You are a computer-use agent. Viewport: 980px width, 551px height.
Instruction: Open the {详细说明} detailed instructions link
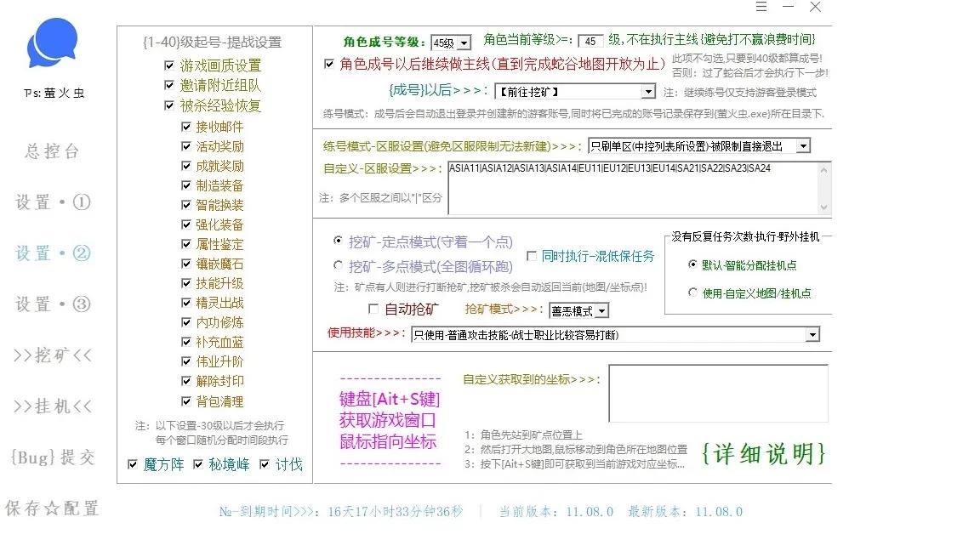pos(763,453)
